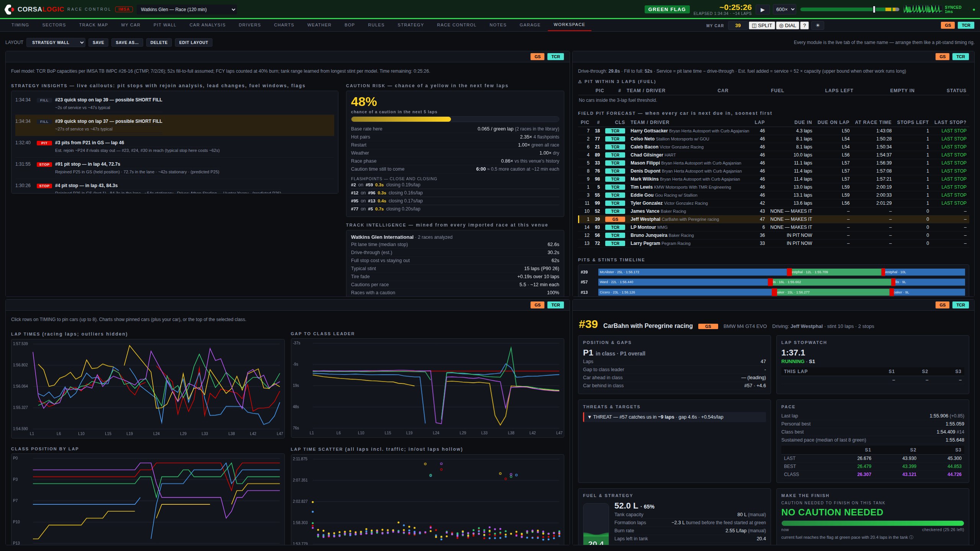Click first red pit marker on #39 timeline

pyautogui.click(x=789, y=272)
